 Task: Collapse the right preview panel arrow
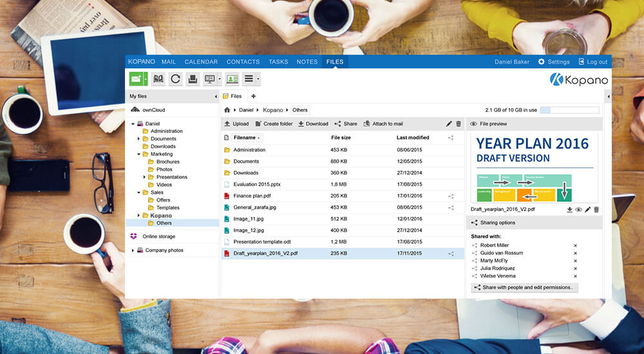(x=608, y=97)
